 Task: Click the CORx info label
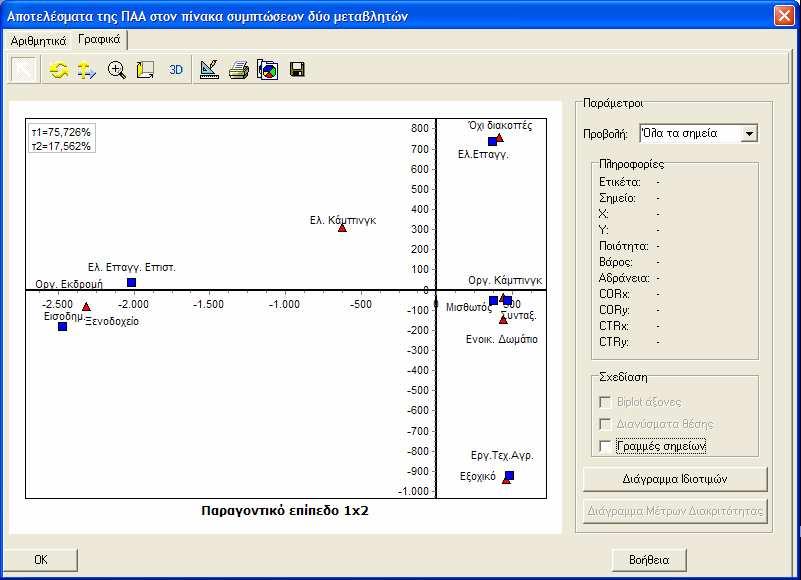pyautogui.click(x=615, y=294)
